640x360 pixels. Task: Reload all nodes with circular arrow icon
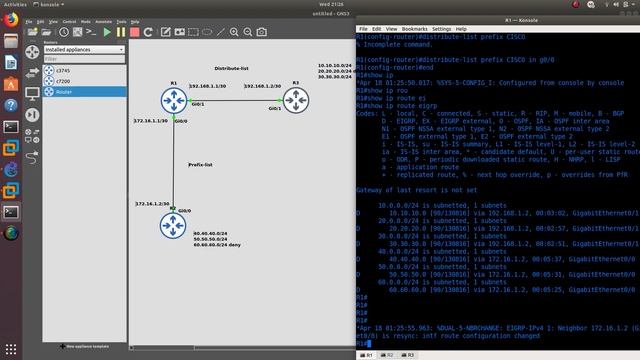148,32
